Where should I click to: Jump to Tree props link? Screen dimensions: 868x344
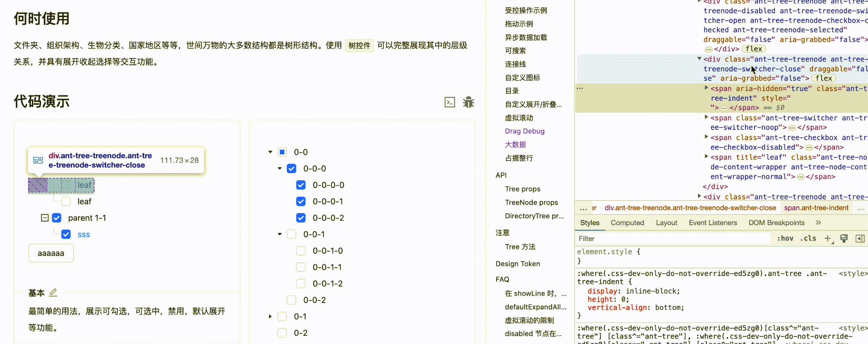pos(522,189)
